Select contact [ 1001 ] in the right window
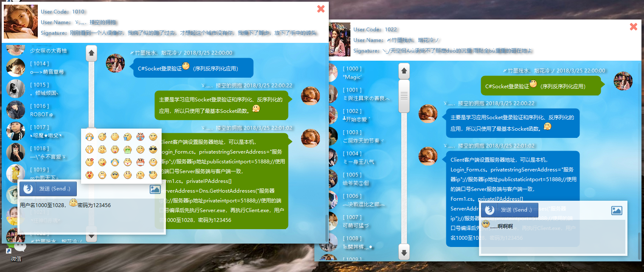The image size is (644, 272). [x=363, y=94]
